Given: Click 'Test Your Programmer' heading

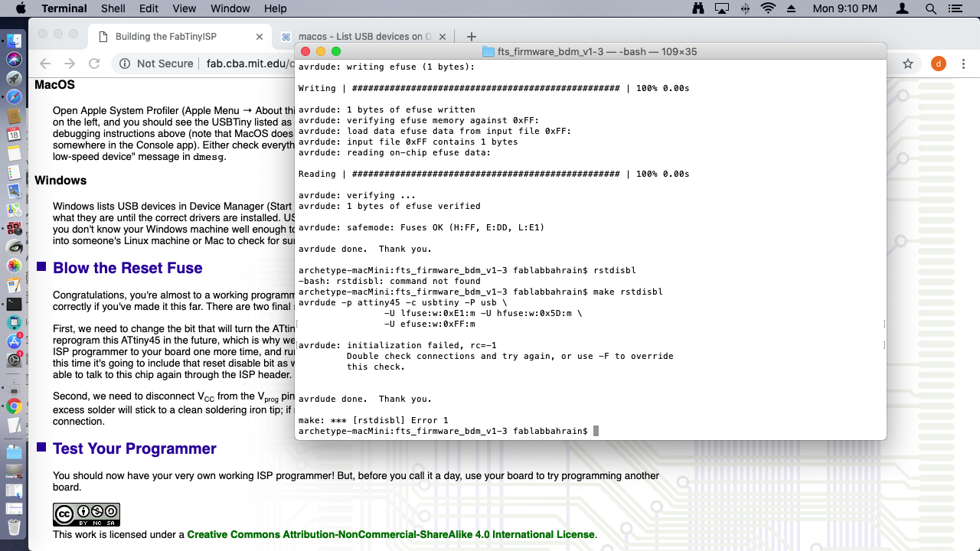Looking at the screenshot, I should pos(135,448).
